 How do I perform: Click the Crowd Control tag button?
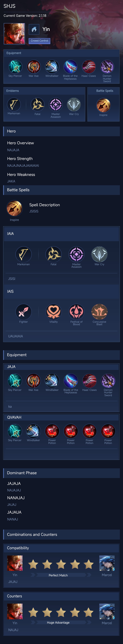[39, 41]
